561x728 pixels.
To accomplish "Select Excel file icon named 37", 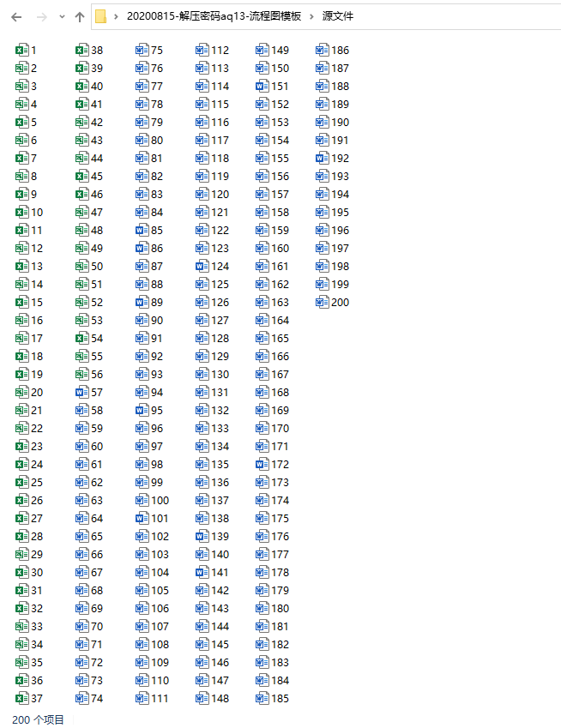I will [x=21, y=698].
